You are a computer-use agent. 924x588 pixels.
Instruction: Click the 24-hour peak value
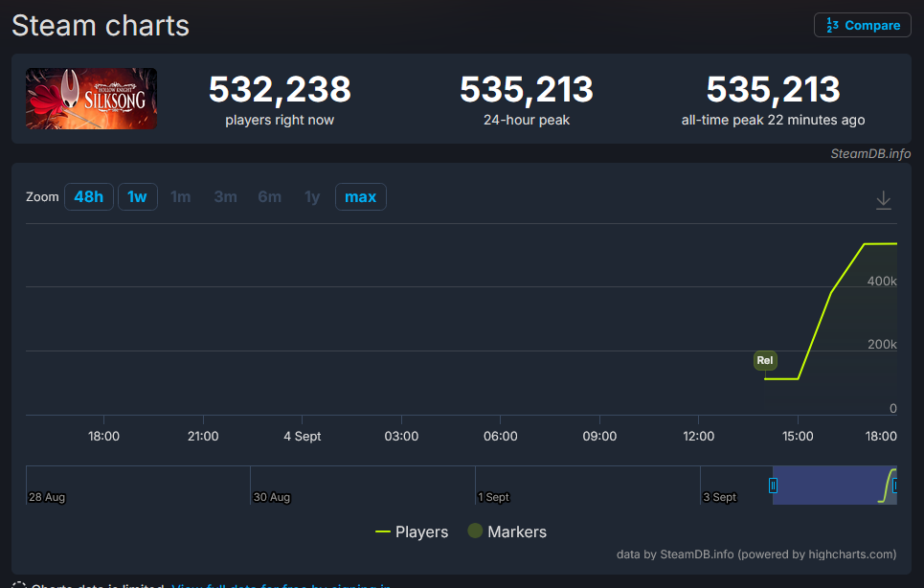(x=527, y=90)
